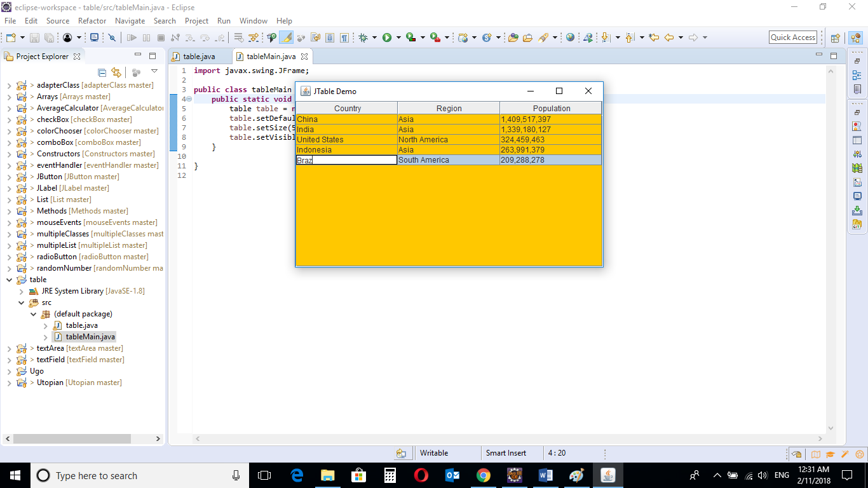Click the Open Perspective icon
The height and width of the screenshot is (488, 868).
(836, 38)
